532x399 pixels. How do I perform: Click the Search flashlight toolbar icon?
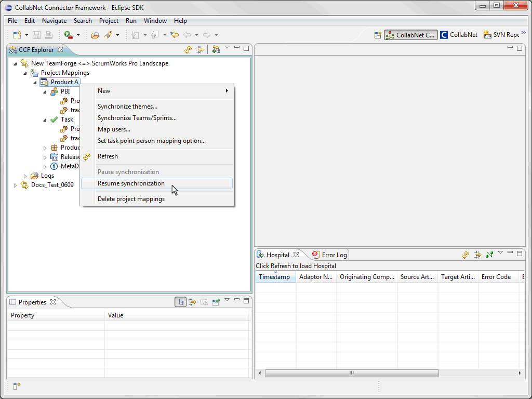click(108, 35)
